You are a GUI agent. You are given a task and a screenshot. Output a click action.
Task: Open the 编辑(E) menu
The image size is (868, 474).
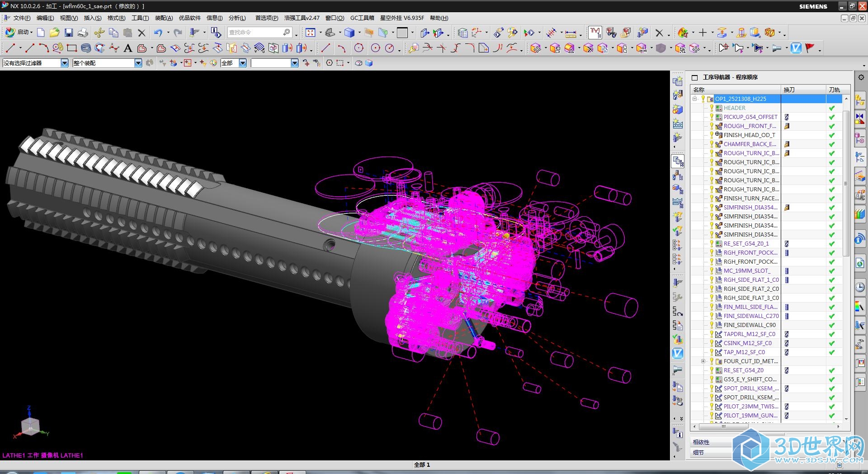point(45,18)
